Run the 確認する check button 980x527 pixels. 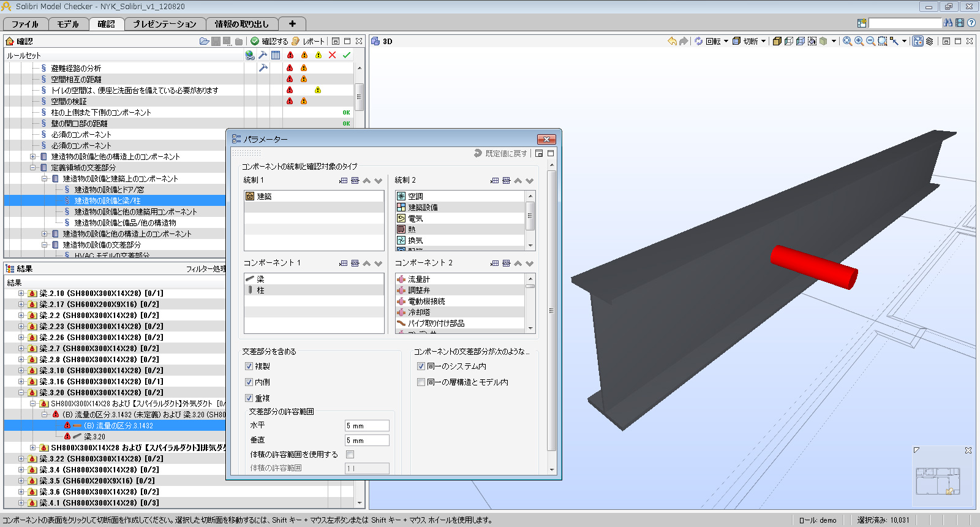click(x=269, y=41)
